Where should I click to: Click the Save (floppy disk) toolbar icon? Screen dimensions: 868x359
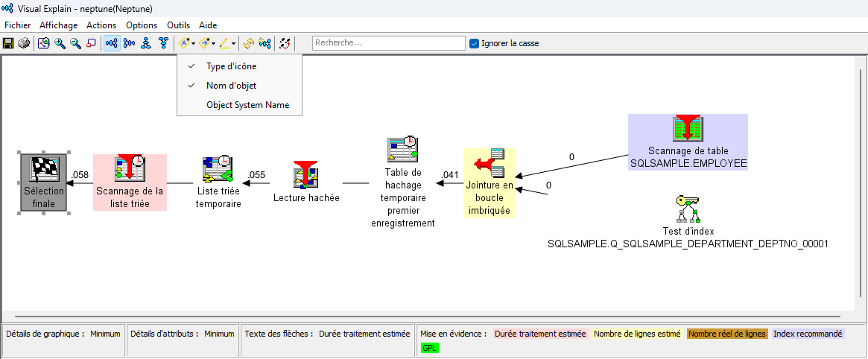pyautogui.click(x=8, y=43)
